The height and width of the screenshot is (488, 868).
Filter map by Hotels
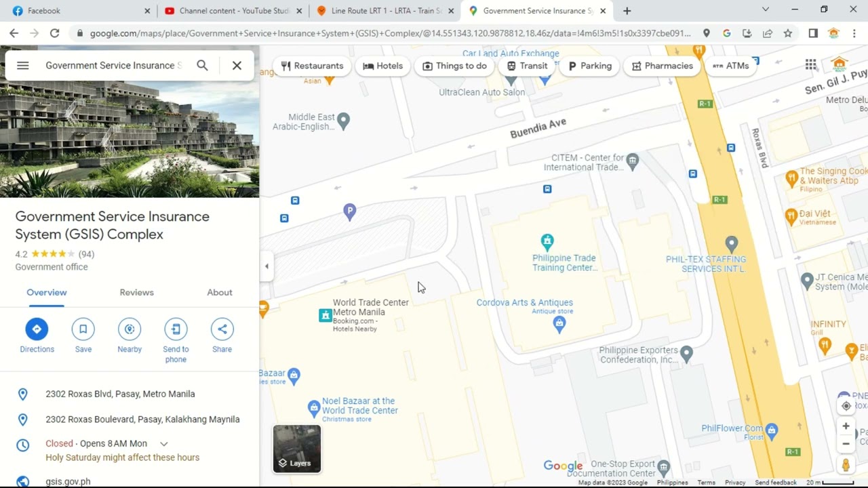(383, 66)
